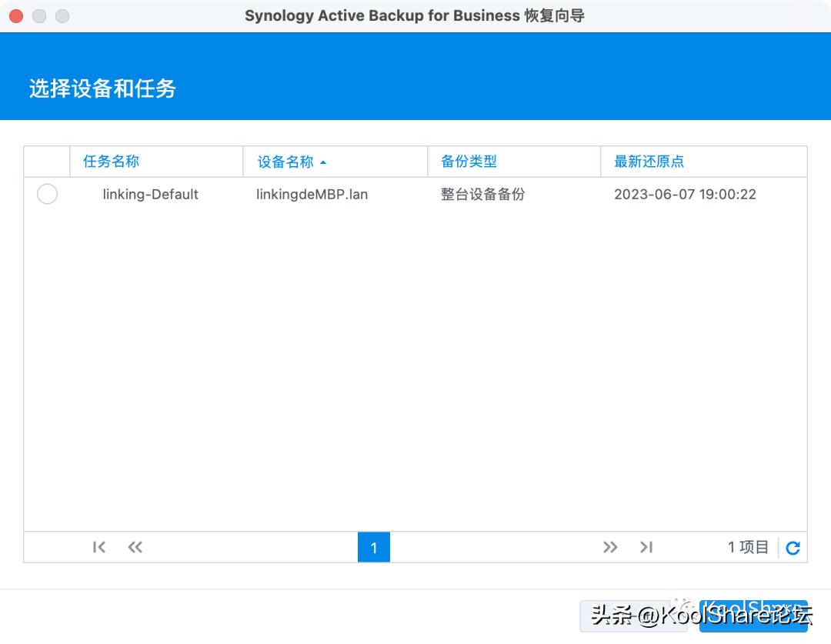Click the ascending sort arrow beside 设备名称
831x644 pixels.
click(x=323, y=162)
